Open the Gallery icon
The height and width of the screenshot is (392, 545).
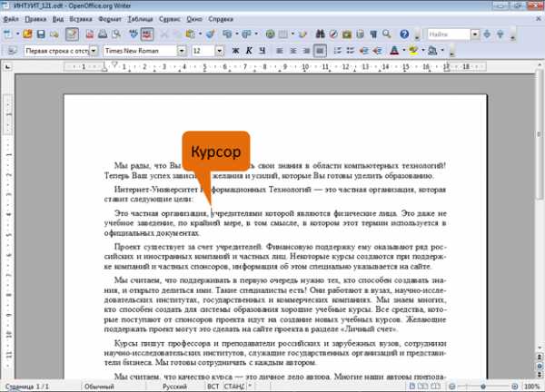(x=347, y=34)
